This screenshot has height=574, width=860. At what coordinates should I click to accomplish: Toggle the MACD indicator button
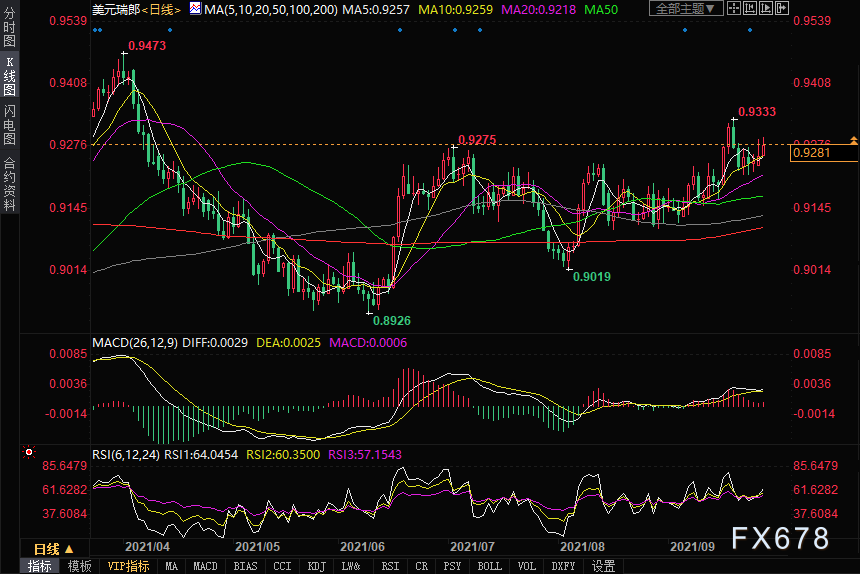[x=205, y=566]
